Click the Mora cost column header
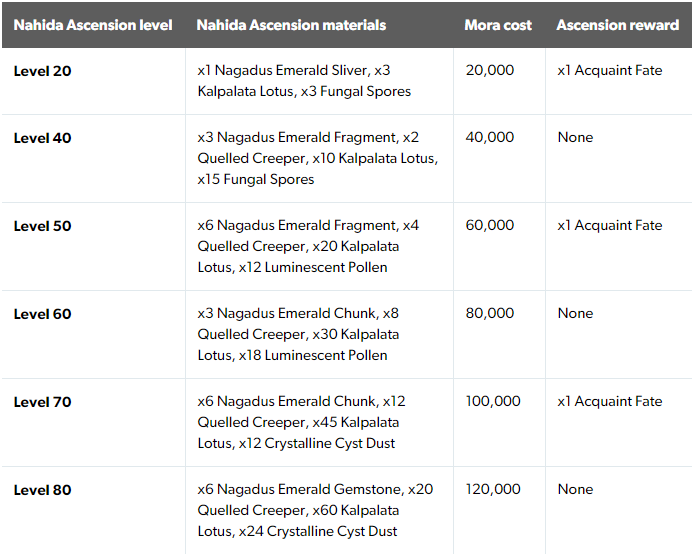 point(498,25)
